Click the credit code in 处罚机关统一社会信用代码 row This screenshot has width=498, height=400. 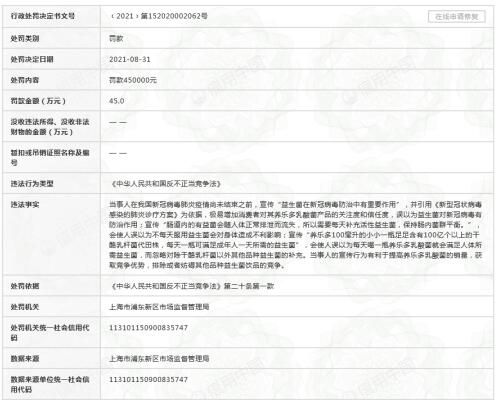coord(149,328)
